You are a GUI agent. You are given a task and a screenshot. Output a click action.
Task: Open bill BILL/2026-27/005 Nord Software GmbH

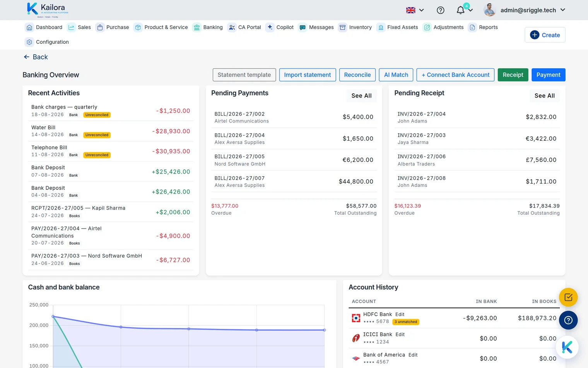point(294,160)
